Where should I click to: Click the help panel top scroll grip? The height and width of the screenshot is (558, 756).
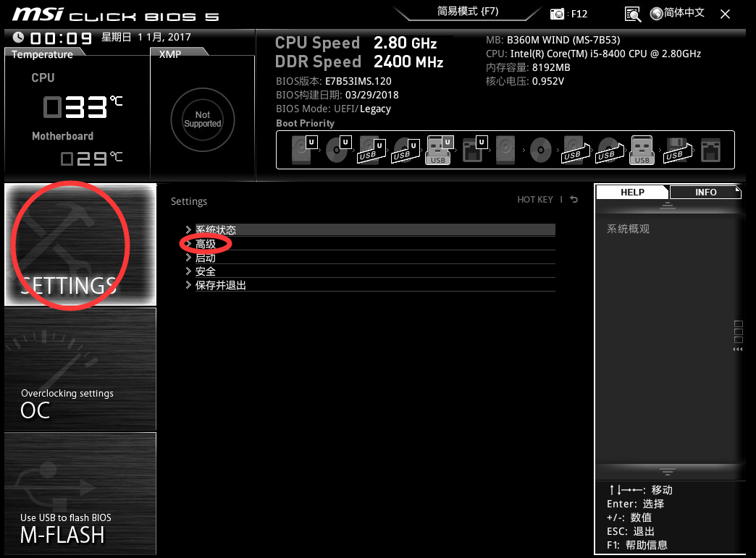(668, 206)
